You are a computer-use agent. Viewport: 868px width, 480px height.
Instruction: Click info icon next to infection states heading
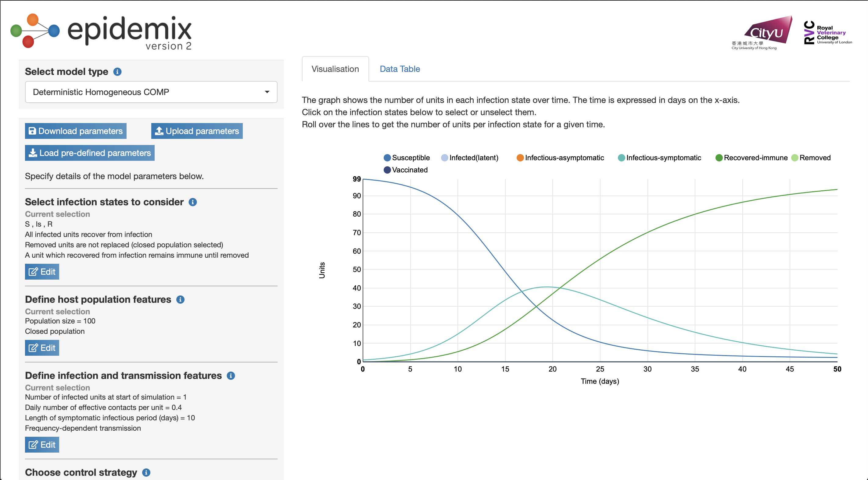pos(193,202)
